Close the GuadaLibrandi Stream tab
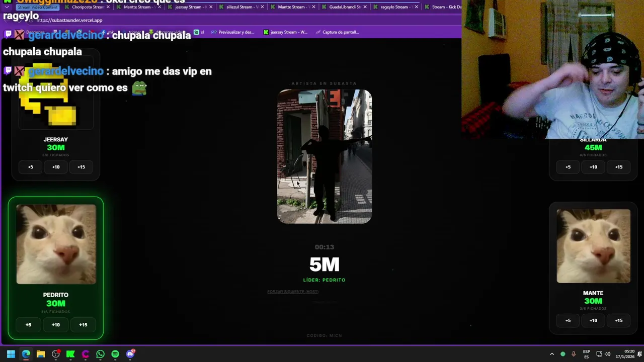This screenshot has height=362, width=644. (365, 7)
